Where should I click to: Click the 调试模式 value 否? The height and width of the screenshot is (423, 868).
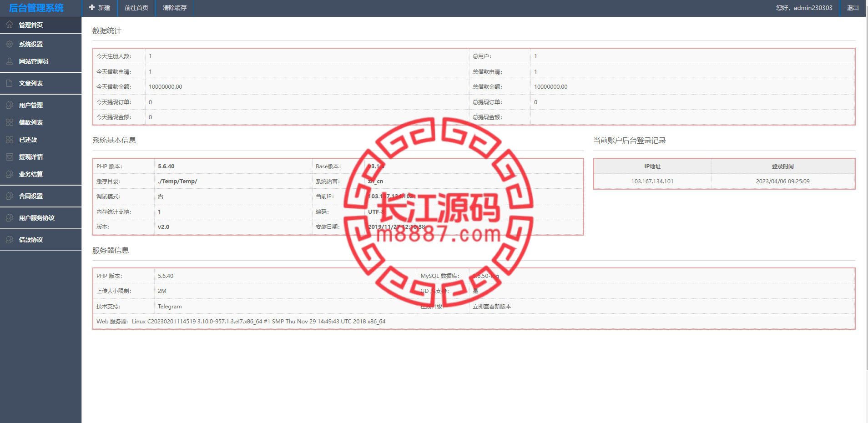coord(161,196)
